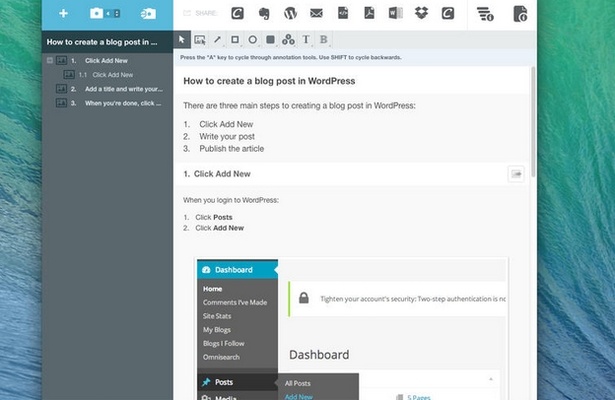
Task: Open the capture delay options beside the camera
Action: tap(112, 14)
